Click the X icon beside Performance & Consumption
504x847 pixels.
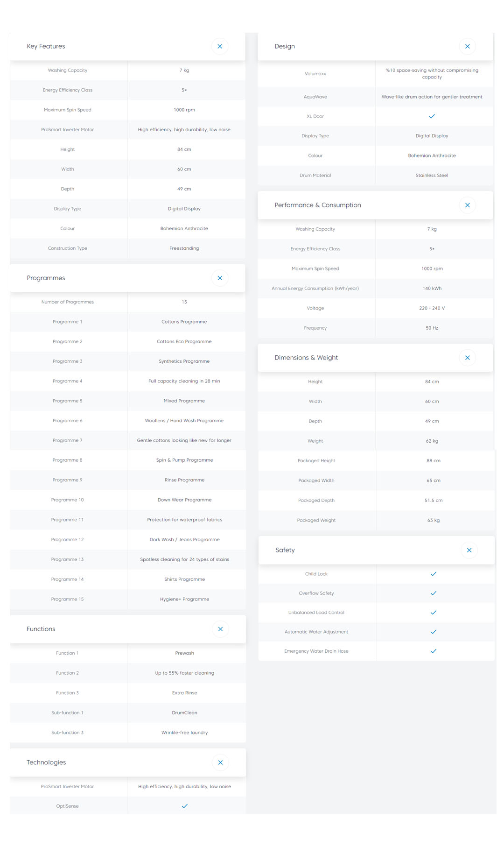(467, 205)
